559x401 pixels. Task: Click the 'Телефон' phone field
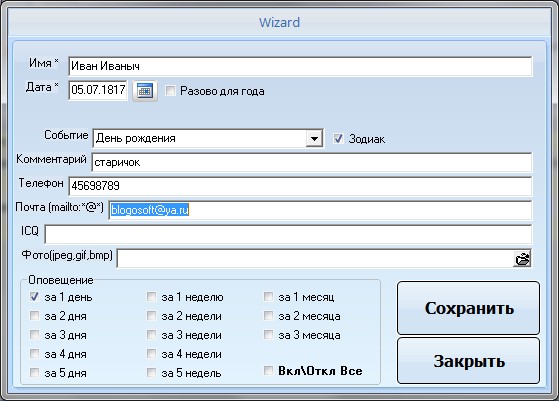tap(300, 186)
